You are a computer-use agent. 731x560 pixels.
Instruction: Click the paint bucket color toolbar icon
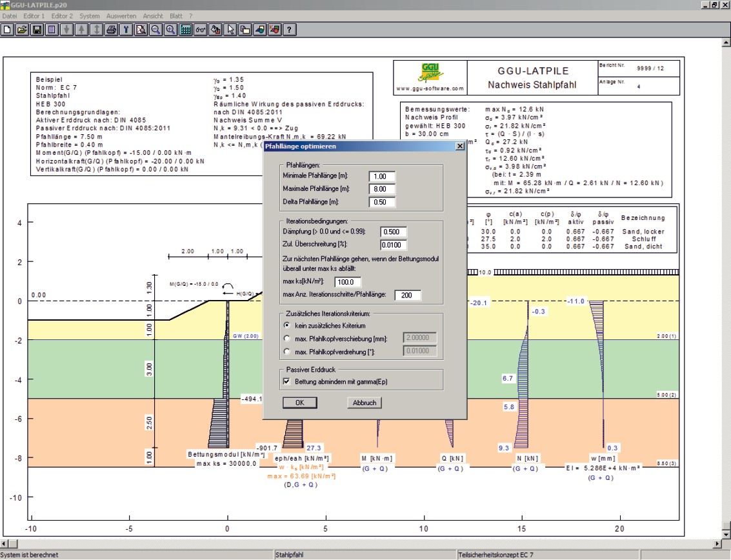(x=215, y=30)
